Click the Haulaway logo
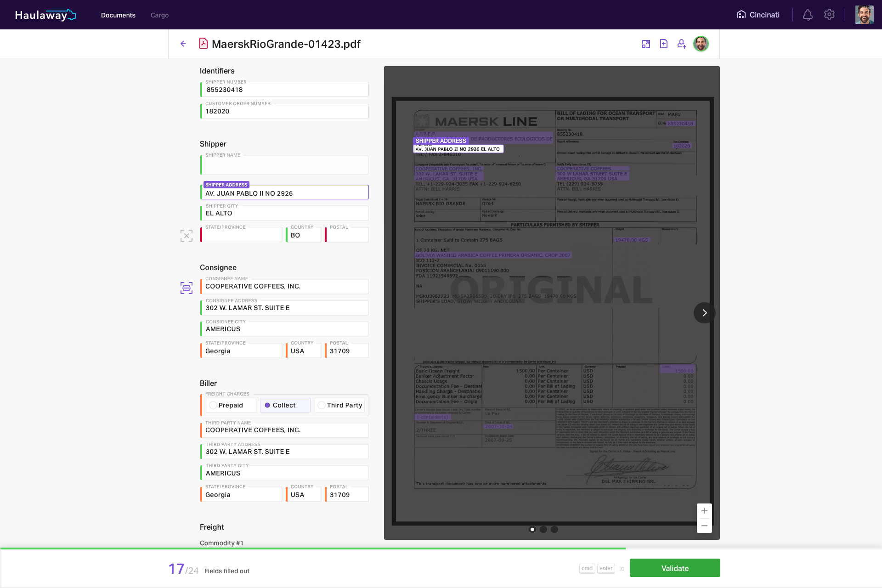 pyautogui.click(x=45, y=15)
